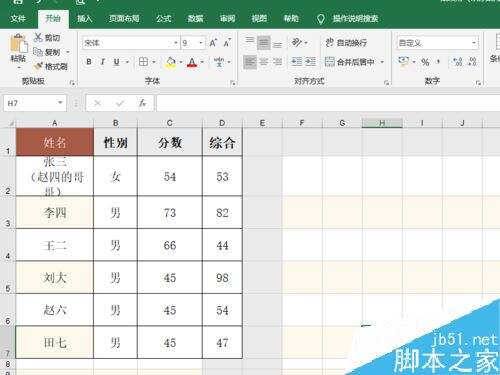The width and height of the screenshot is (500, 375).
Task: Expand the font size dropdown
Action: coord(201,43)
